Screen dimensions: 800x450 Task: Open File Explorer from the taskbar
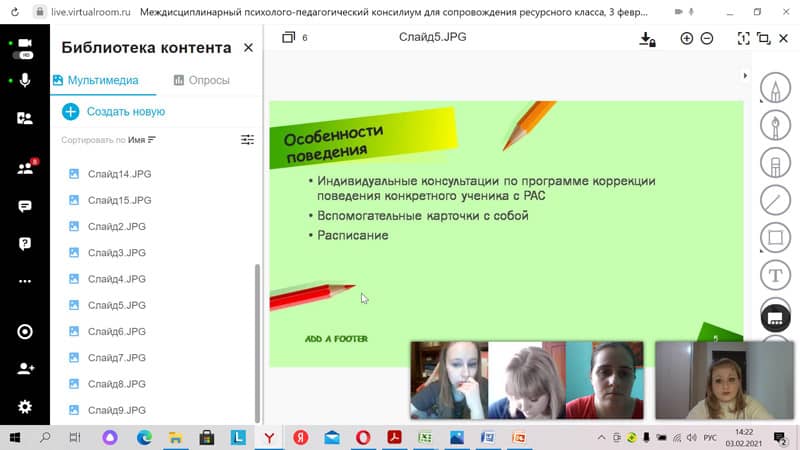pyautogui.click(x=175, y=437)
